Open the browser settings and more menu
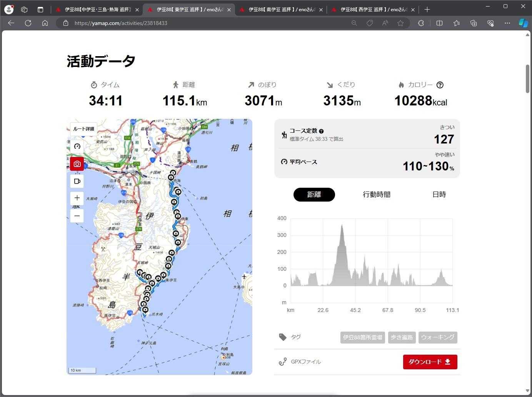Viewport: 532px width, 397px height. point(507,23)
